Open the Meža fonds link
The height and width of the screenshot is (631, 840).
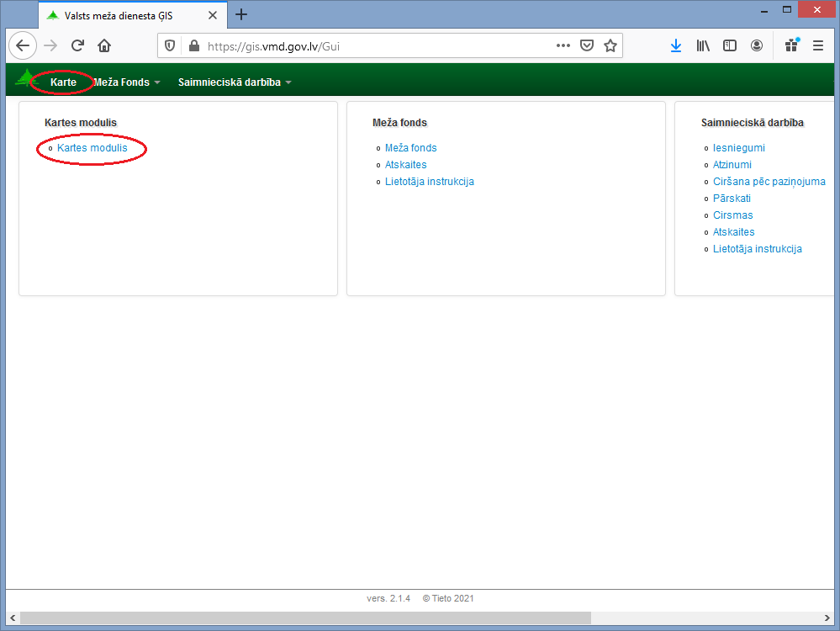(410, 148)
